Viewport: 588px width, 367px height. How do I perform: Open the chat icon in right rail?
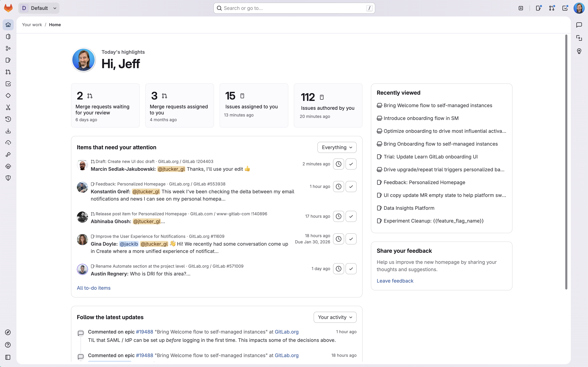click(579, 25)
